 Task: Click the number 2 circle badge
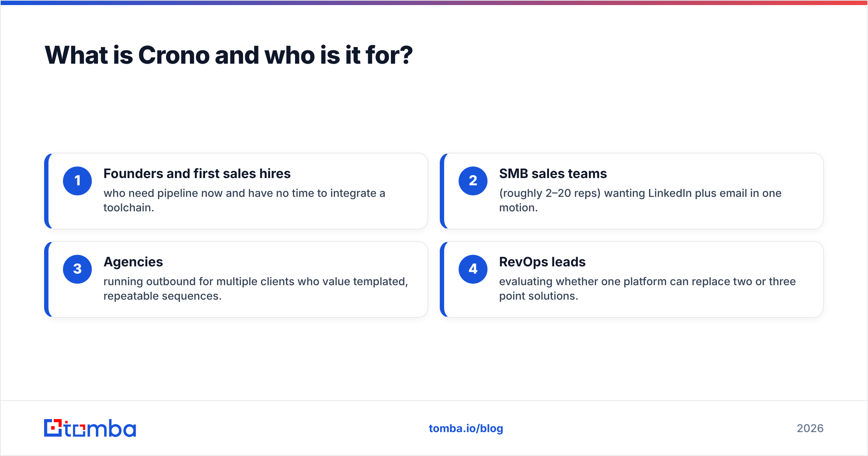pos(473,181)
